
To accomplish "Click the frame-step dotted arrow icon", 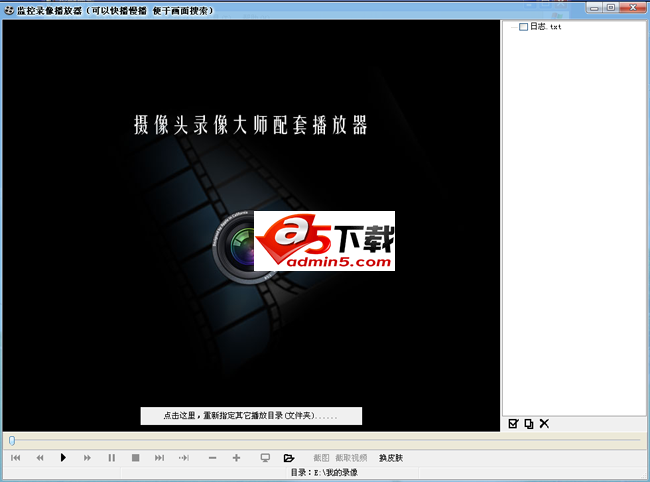I will pyautogui.click(x=184, y=458).
